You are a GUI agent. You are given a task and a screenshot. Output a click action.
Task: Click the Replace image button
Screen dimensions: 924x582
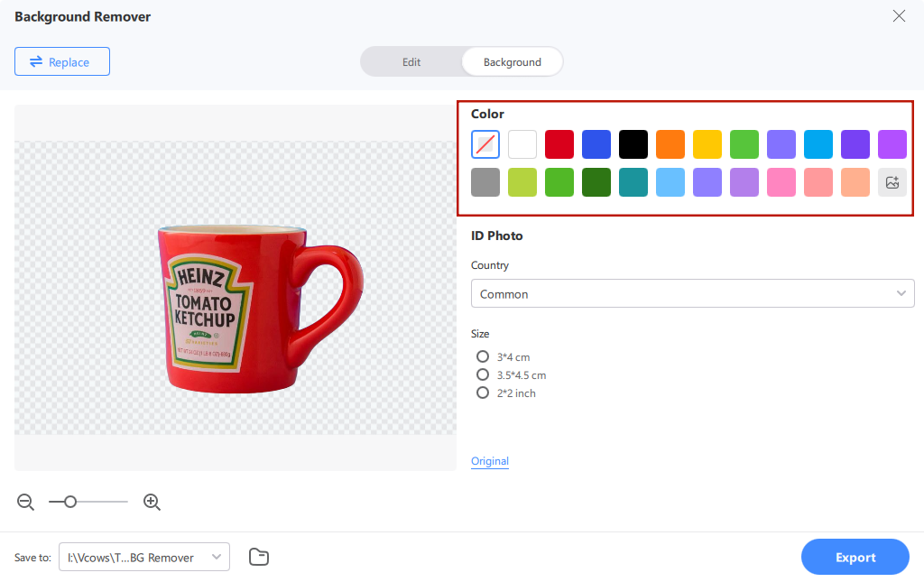(x=62, y=61)
